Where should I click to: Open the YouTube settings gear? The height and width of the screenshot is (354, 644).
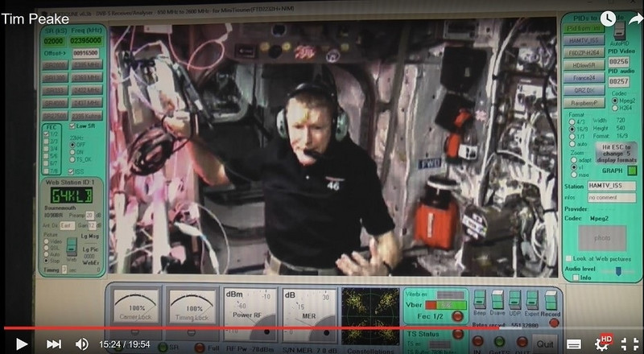pyautogui.click(x=602, y=343)
